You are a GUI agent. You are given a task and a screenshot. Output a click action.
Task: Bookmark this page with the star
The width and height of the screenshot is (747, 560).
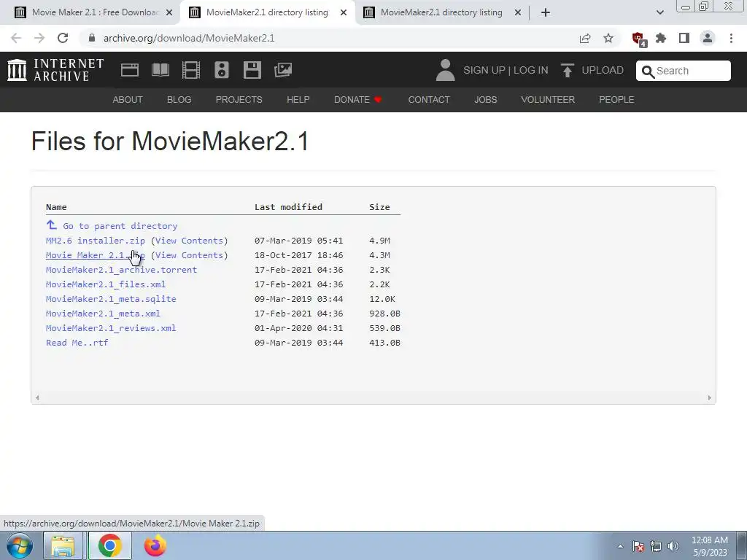[x=608, y=38]
